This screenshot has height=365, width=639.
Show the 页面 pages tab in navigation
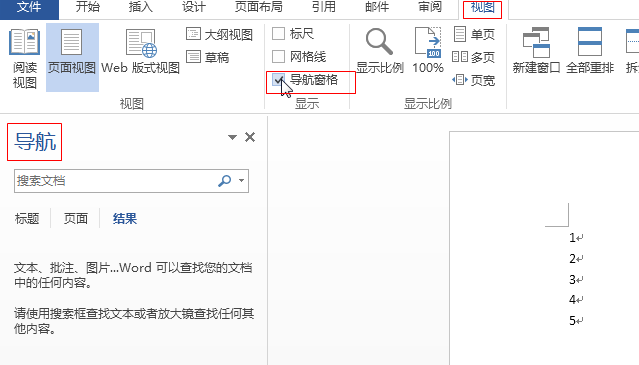(76, 219)
